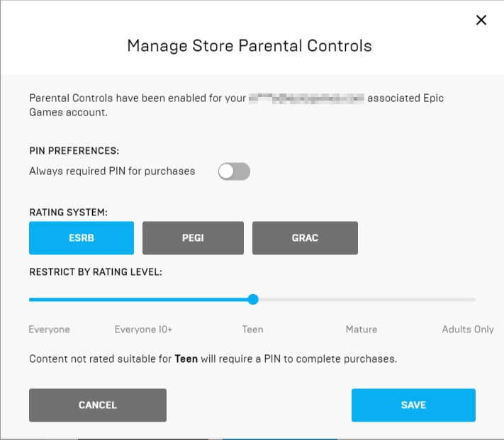Screen dimensions: 504x440
Task: Click slider track at far-left Everyone end
Action: click(31, 300)
